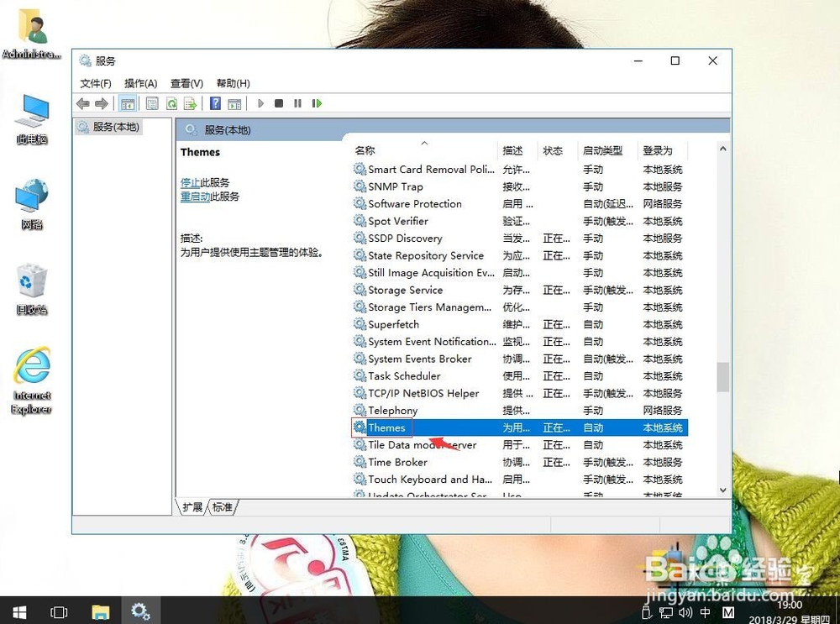
Task: Open Task View on the taskbar
Action: 59,611
